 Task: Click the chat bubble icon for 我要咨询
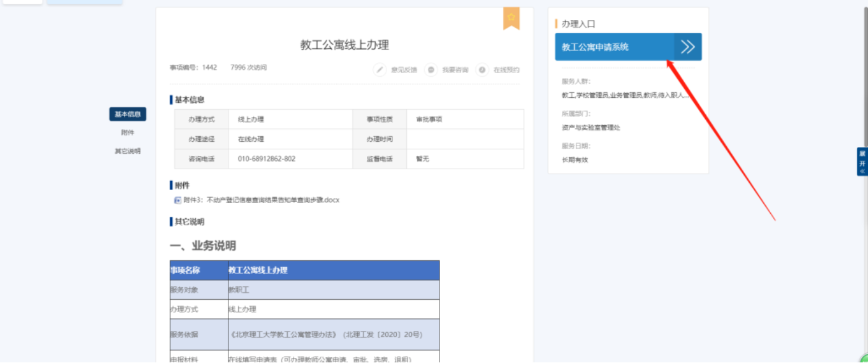(x=431, y=70)
